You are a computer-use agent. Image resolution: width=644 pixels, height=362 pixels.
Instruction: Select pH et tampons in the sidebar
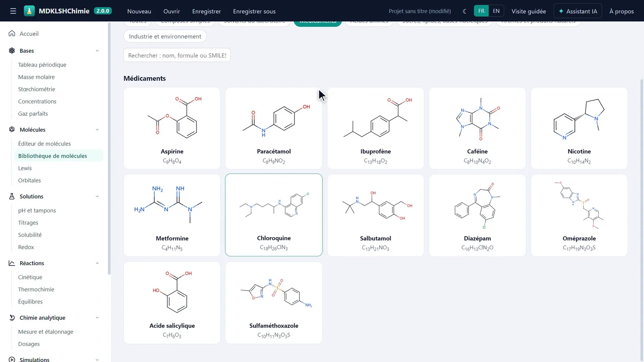[37, 210]
